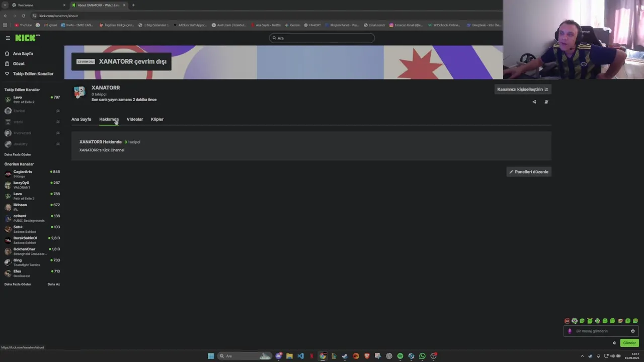
Task: Open Gözat in the sidebar
Action: pos(19,64)
